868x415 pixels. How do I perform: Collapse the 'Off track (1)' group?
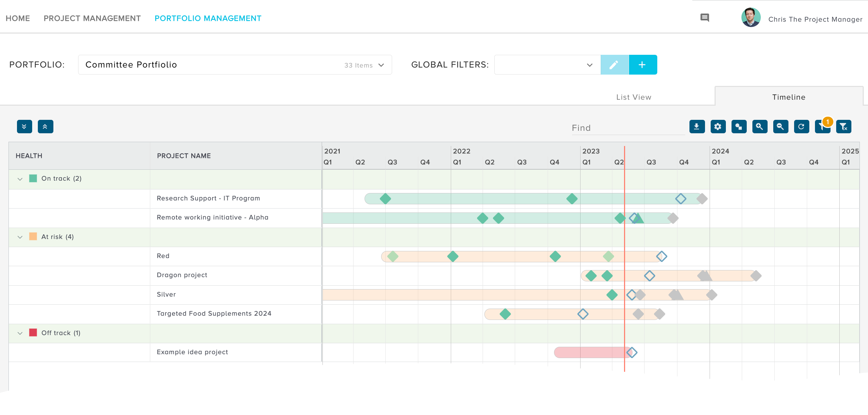(20, 333)
